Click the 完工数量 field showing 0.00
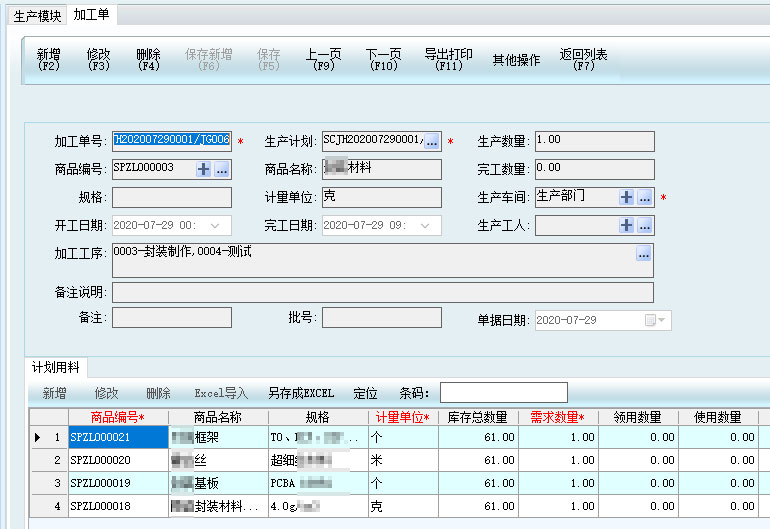 595,169
